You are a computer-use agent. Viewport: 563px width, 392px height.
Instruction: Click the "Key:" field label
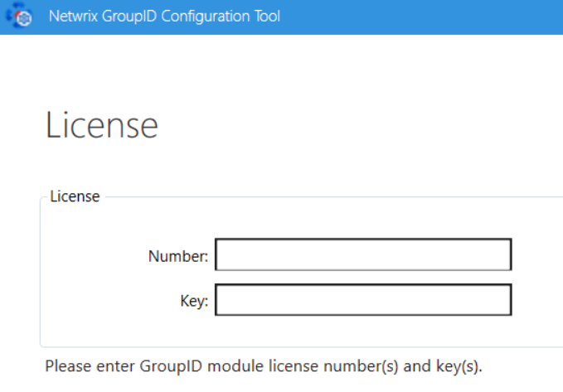(194, 301)
